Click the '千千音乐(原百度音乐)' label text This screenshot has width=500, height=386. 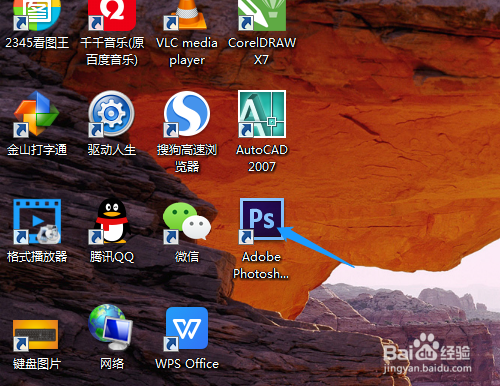[x=112, y=51]
